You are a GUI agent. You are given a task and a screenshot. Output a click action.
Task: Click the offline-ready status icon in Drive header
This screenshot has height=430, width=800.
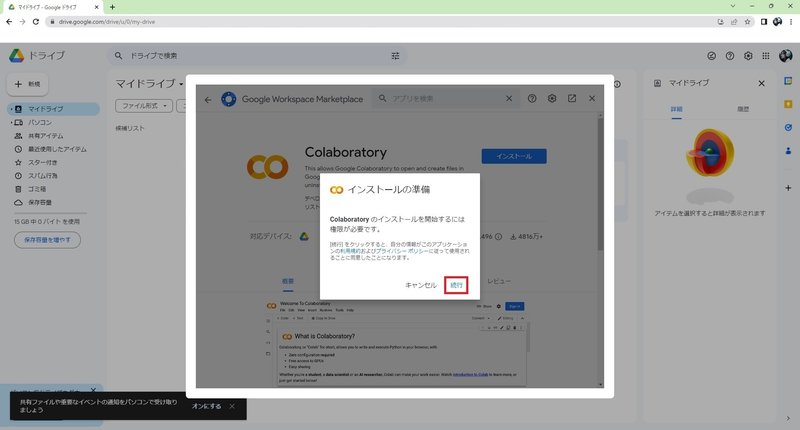click(x=711, y=56)
